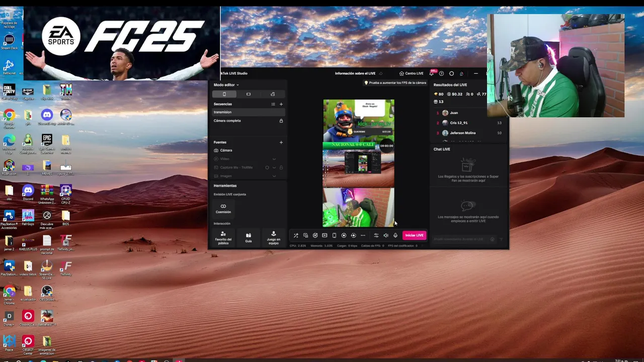Click the $0.32 earnings value
Viewport: 644px width, 362px height.
pyautogui.click(x=455, y=94)
